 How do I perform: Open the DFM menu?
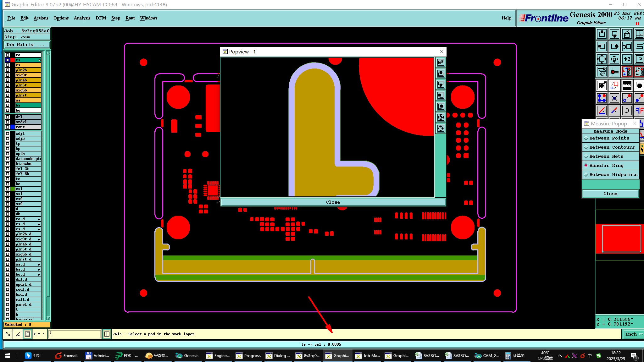101,18
